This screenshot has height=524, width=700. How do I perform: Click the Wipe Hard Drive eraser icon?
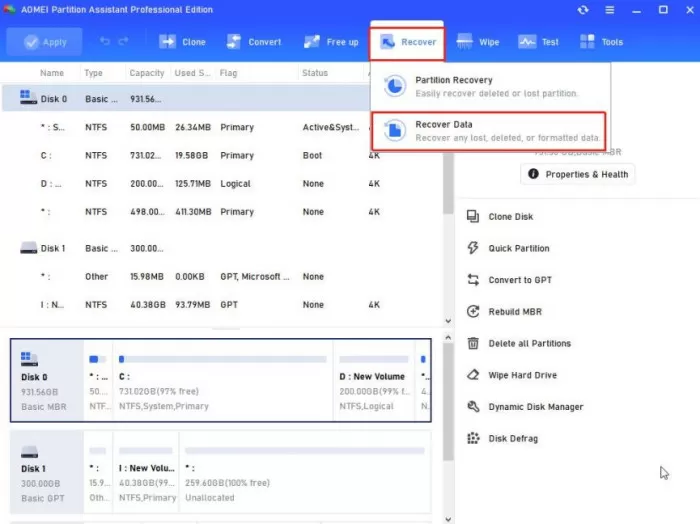473,375
